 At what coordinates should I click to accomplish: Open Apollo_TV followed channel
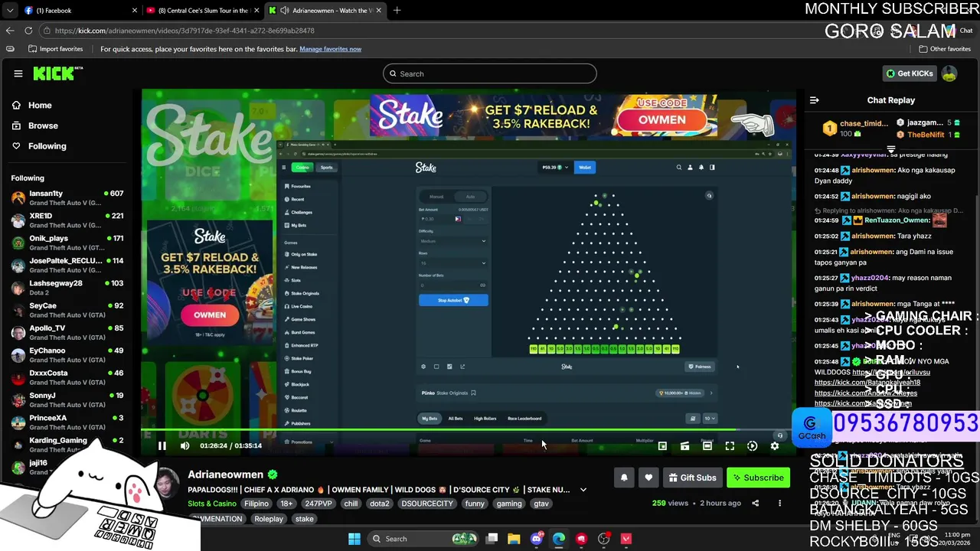(67, 333)
